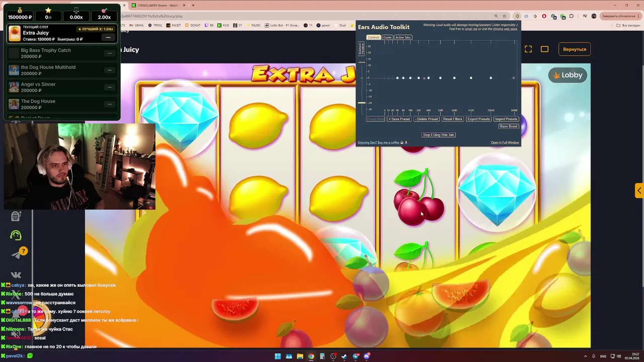Adjust the volume slider handle in Ears

coord(362,103)
